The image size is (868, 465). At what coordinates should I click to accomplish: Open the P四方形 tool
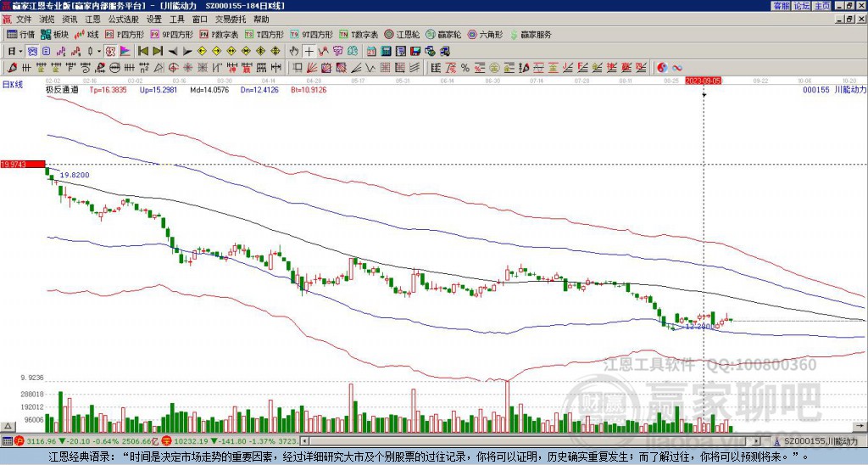(x=125, y=34)
